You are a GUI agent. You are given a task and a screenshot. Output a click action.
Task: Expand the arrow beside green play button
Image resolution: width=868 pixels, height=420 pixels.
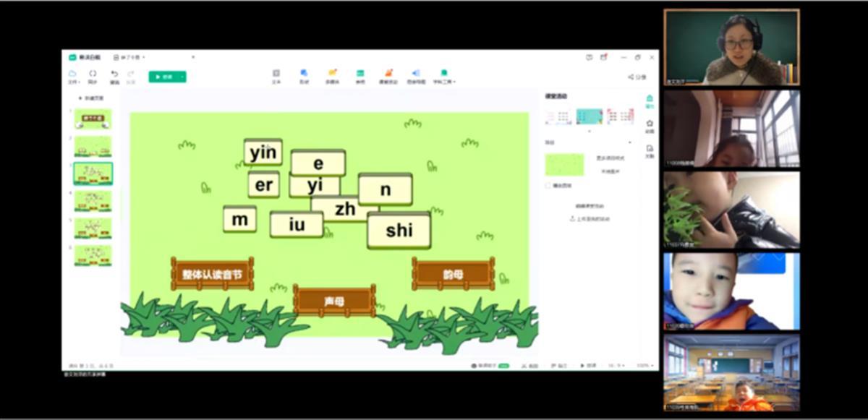click(182, 77)
